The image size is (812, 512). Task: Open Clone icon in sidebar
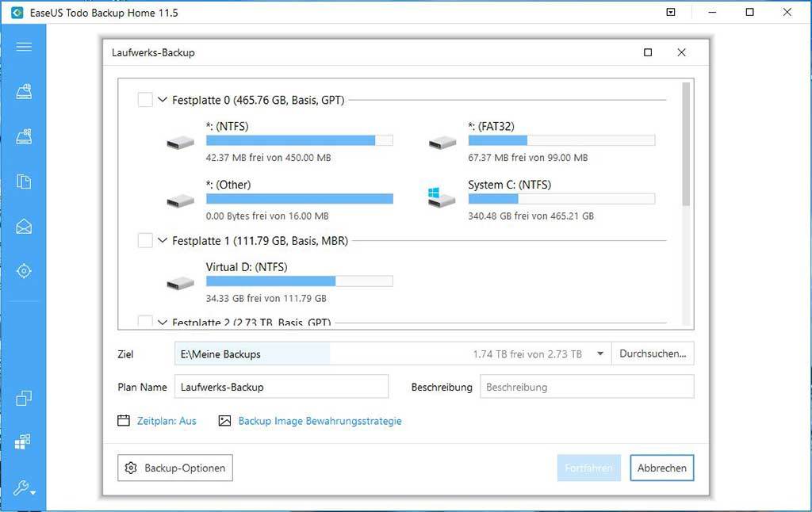point(24,398)
